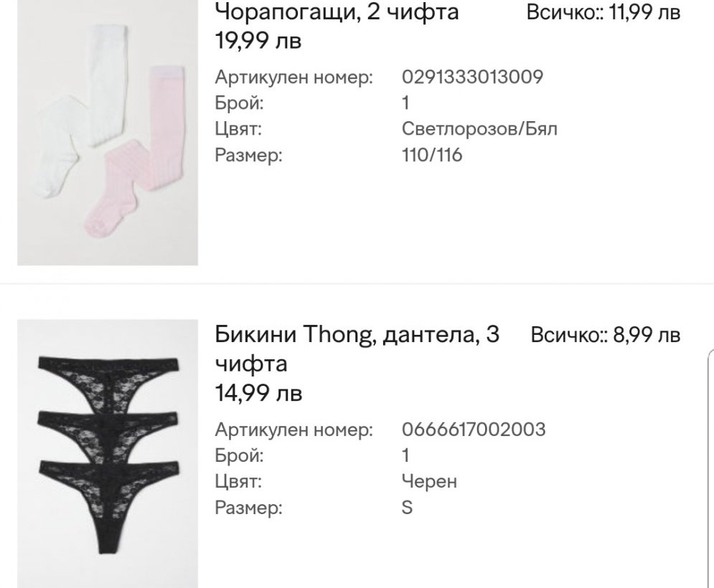This screenshot has height=588, width=714.
Task: Select the Всичко 8,99 лв total
Action: tap(605, 336)
